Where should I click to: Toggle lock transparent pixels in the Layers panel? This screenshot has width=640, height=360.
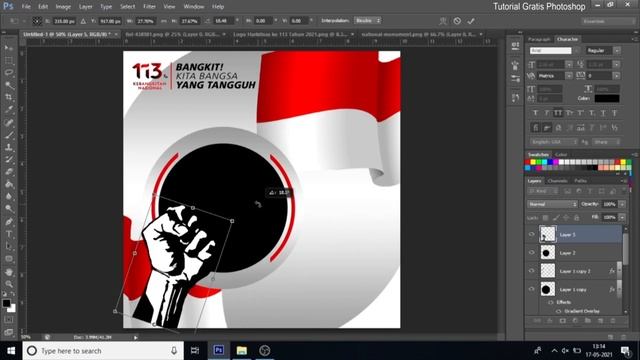pyautogui.click(x=545, y=218)
